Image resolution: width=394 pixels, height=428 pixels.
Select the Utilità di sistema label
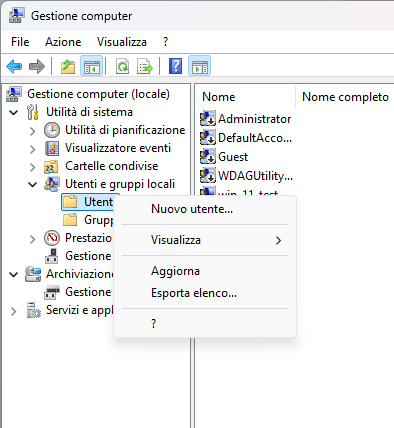coord(89,112)
